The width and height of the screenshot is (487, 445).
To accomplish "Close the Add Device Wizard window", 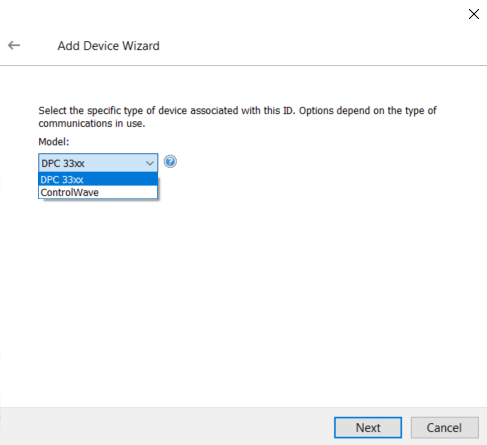I will 474,14.
